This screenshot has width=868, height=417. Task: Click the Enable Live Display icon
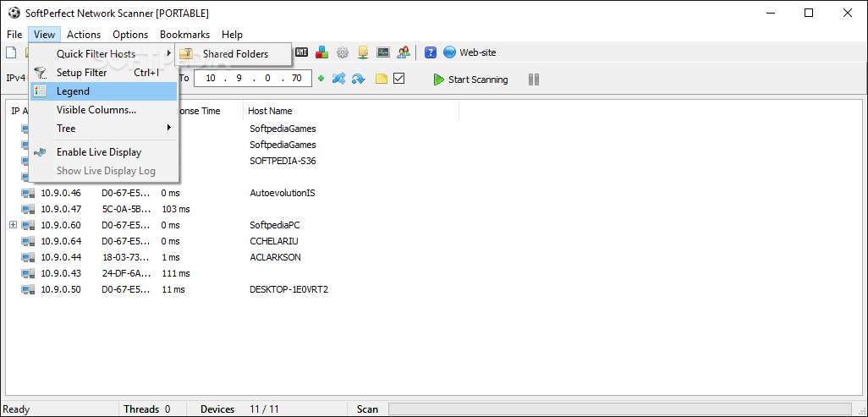tap(40, 151)
